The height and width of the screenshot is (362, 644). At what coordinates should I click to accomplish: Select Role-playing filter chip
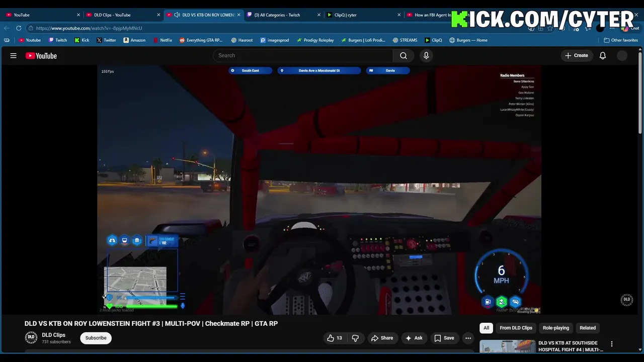point(556,328)
